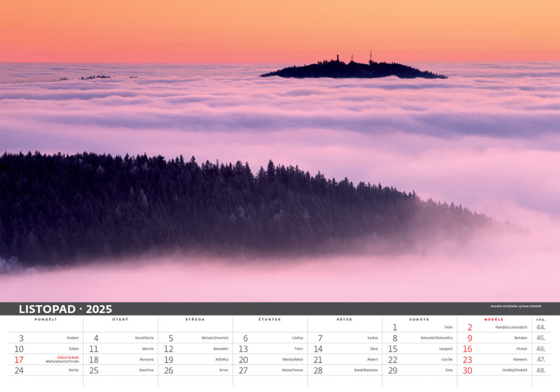Click date 25 Kateřina
Viewport: 560px width, 392px height.
(x=94, y=370)
